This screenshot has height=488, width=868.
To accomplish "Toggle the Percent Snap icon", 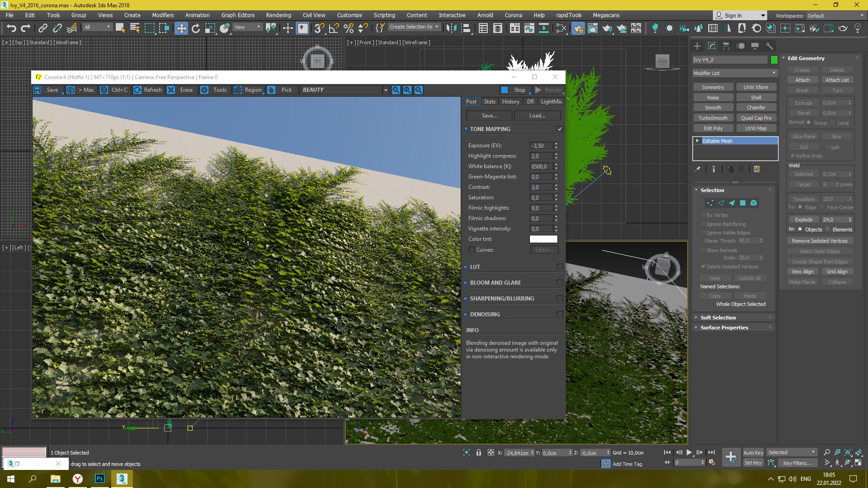I will (x=348, y=28).
